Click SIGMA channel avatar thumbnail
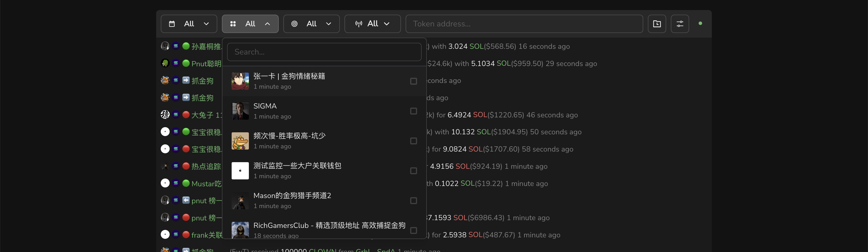 coord(240,111)
